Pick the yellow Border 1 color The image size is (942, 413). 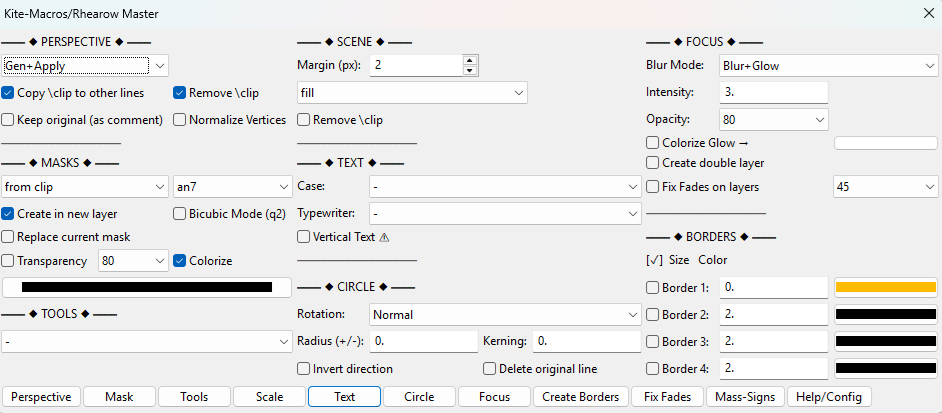click(x=886, y=287)
